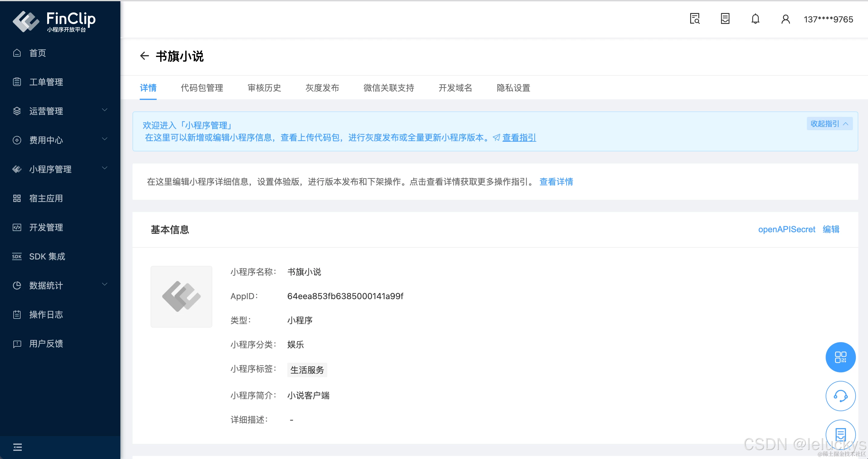The image size is (868, 459).
Task: Open the notification bell icon
Action: tap(755, 19)
